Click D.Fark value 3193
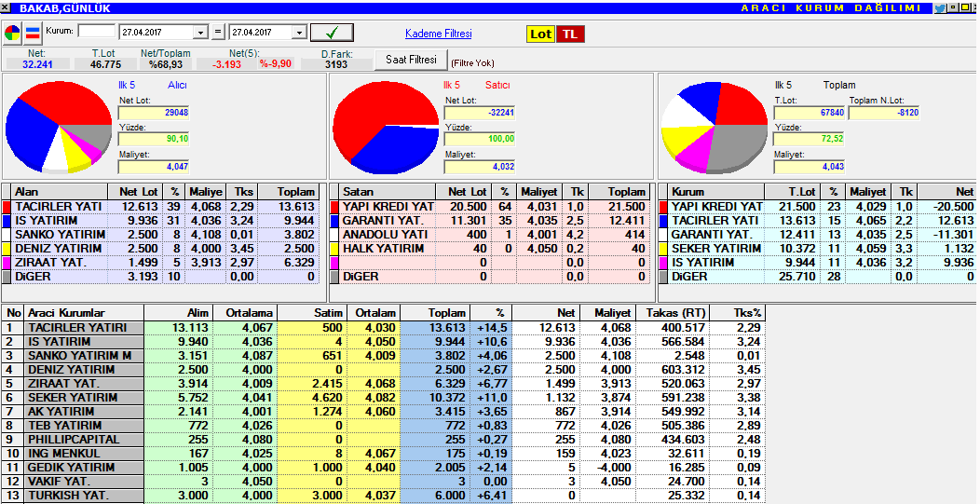The width and height of the screenshot is (980, 504). [336, 64]
